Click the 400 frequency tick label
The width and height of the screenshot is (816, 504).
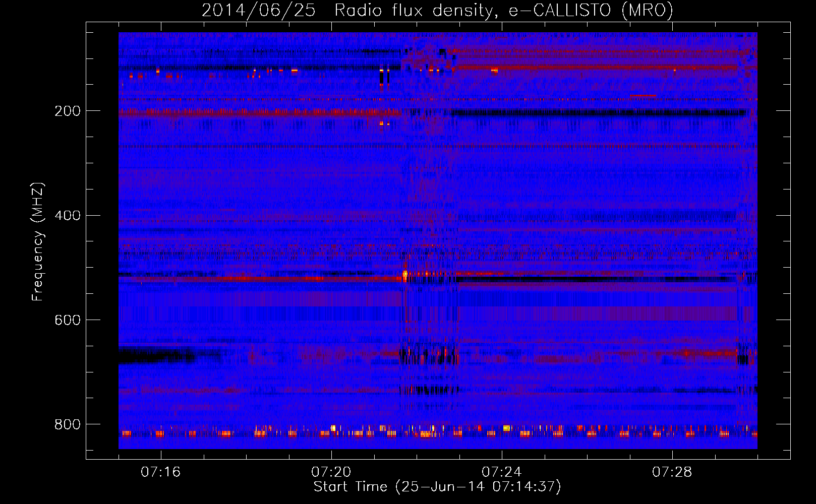click(x=68, y=216)
